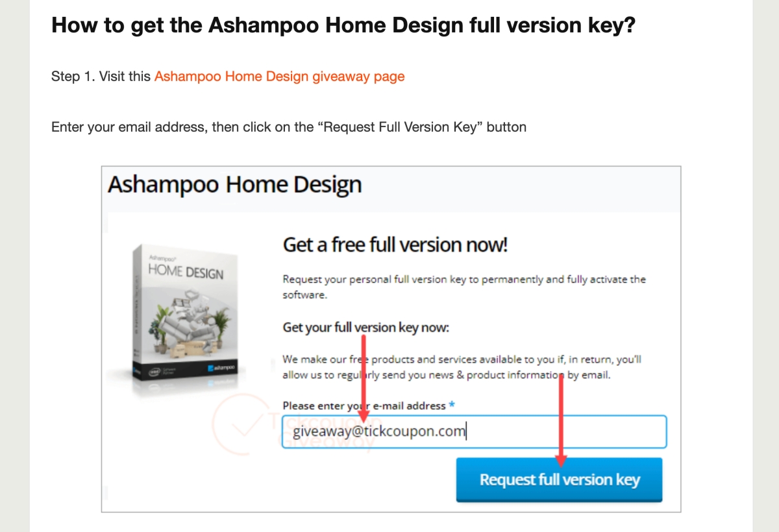Click the blue required asterisk beside the e-mail label

pyautogui.click(x=452, y=405)
